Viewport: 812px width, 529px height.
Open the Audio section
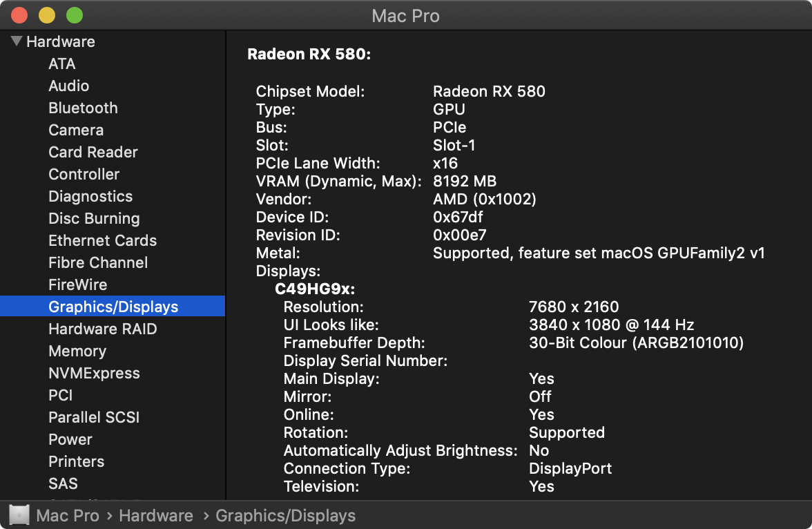pyautogui.click(x=69, y=86)
